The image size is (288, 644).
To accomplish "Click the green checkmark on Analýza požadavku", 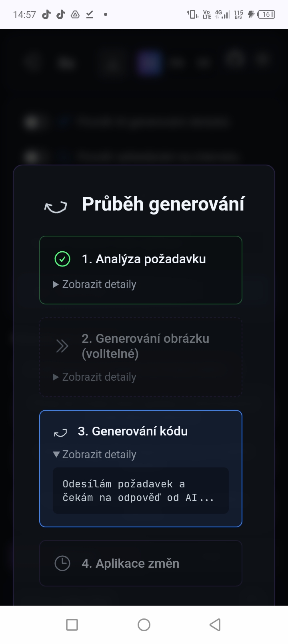I will pos(62,259).
